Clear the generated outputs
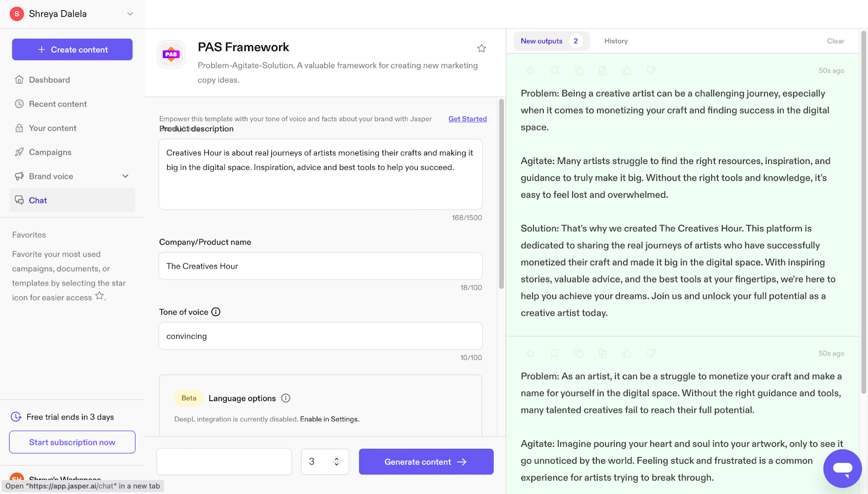 click(835, 41)
